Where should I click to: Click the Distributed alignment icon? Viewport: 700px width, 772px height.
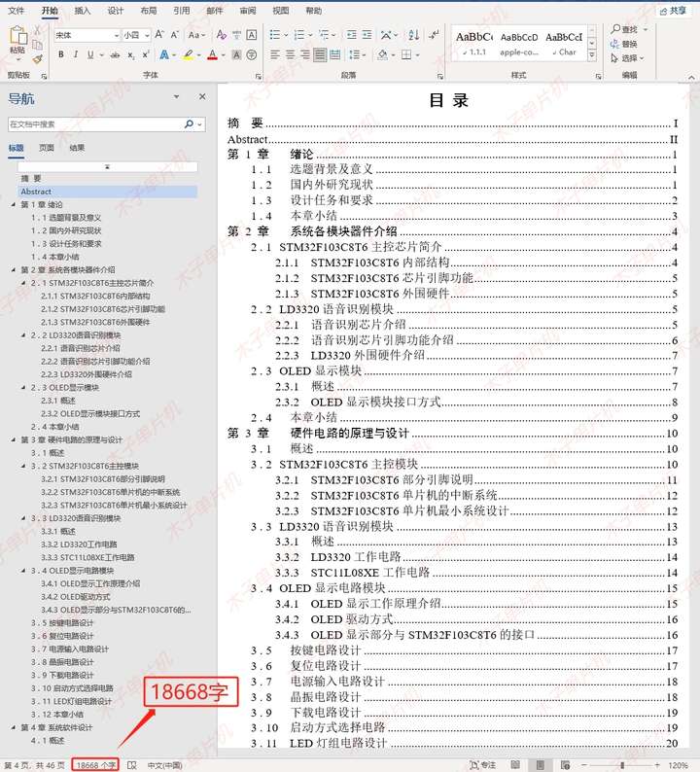click(335, 54)
